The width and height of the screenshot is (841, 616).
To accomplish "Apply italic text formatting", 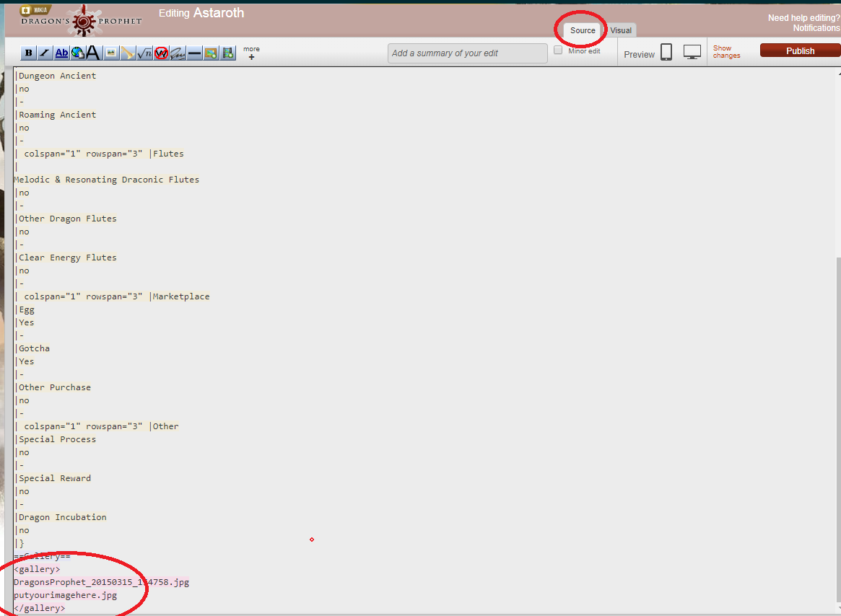I will 45,53.
